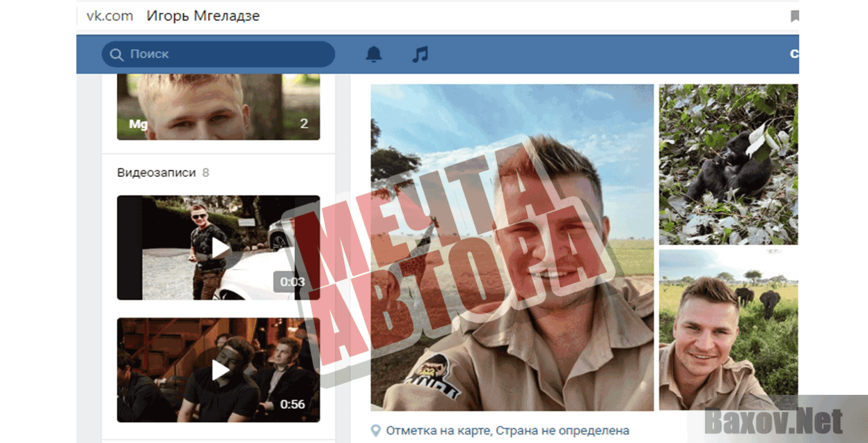Open the large safari selfie photo
Viewport: 868px width, 443px height.
(x=512, y=247)
